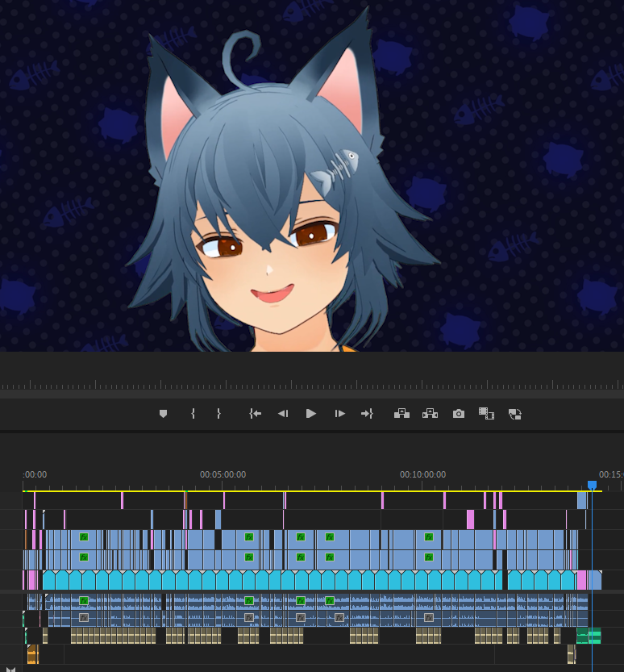Click the program monitor time ruler
The image size is (624, 672).
pos(312,384)
